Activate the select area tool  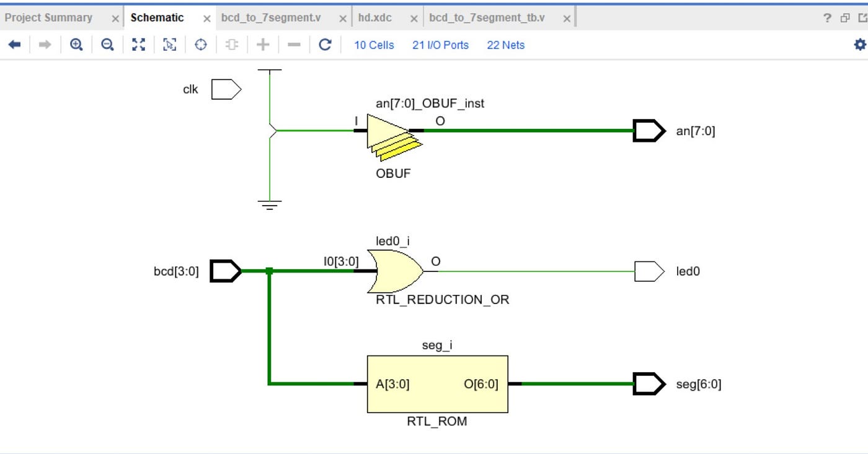tap(169, 45)
